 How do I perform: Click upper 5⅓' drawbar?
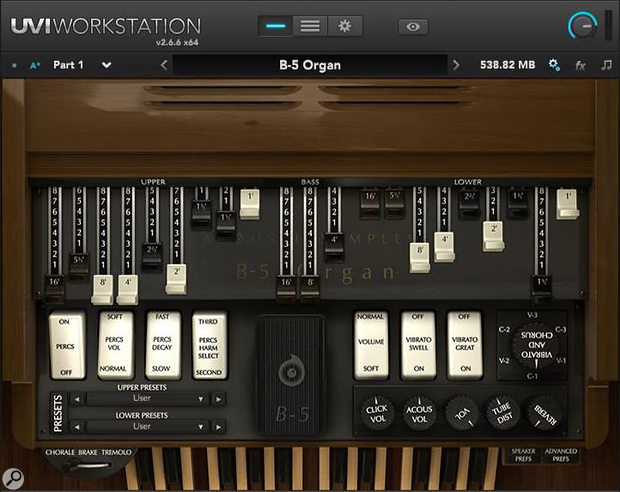(79, 265)
